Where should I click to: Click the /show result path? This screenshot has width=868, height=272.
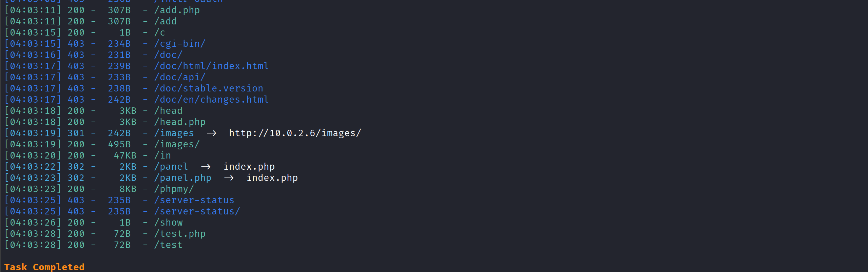169,223
